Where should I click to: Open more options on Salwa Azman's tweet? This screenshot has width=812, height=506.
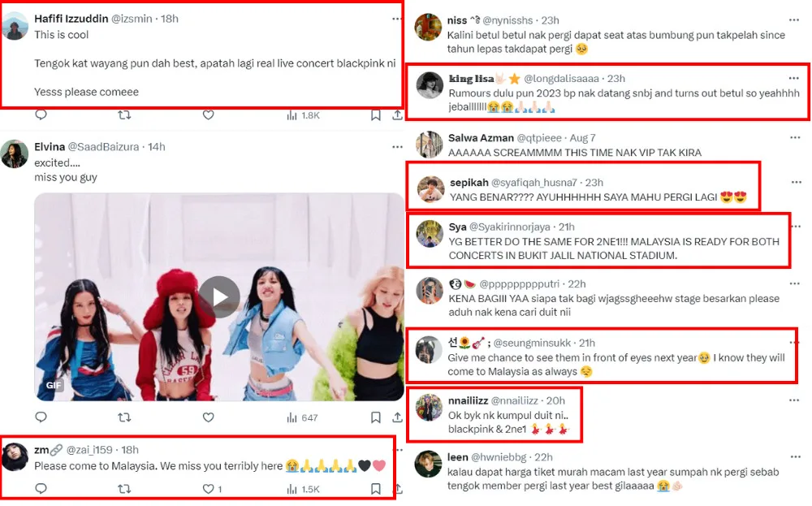[795, 138]
